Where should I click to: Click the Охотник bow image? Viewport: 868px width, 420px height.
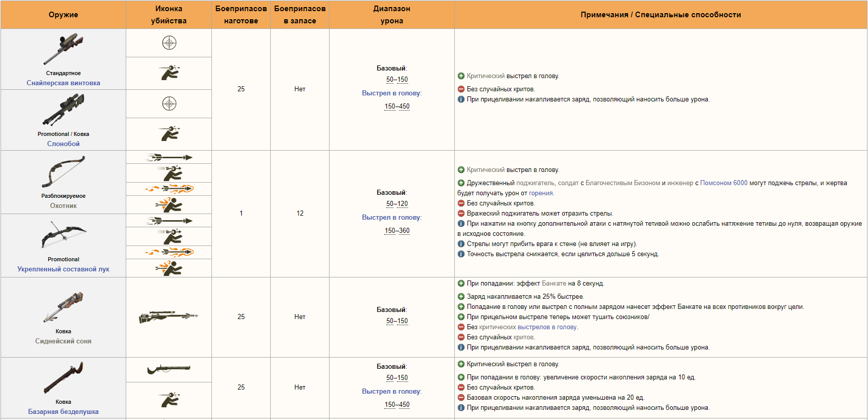(63, 172)
